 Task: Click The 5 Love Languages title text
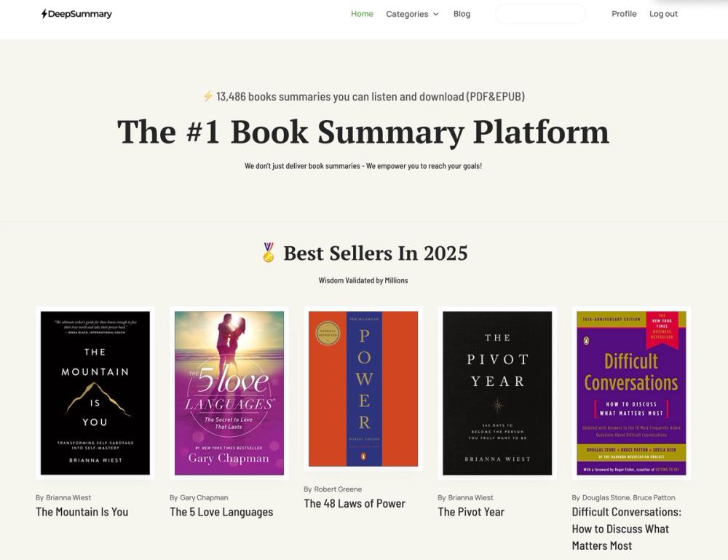pos(221,512)
